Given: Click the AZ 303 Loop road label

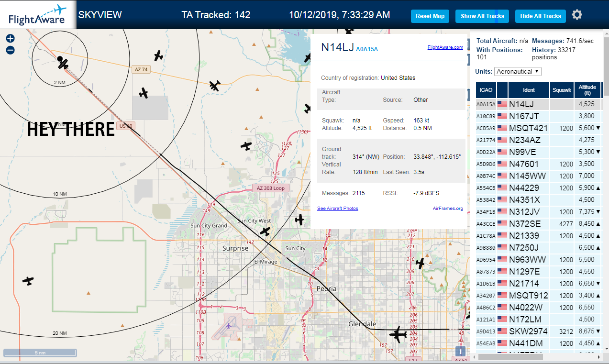Looking at the screenshot, I should tap(271, 188).
